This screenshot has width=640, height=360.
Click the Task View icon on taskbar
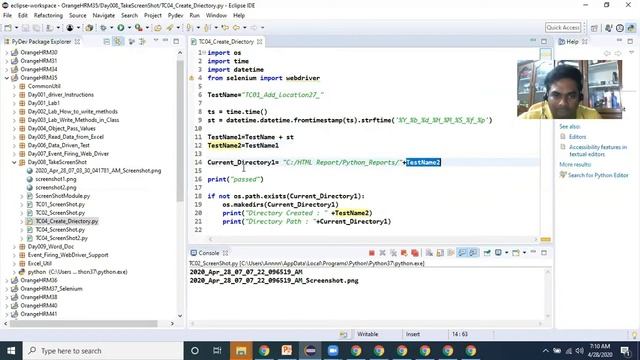(217, 351)
